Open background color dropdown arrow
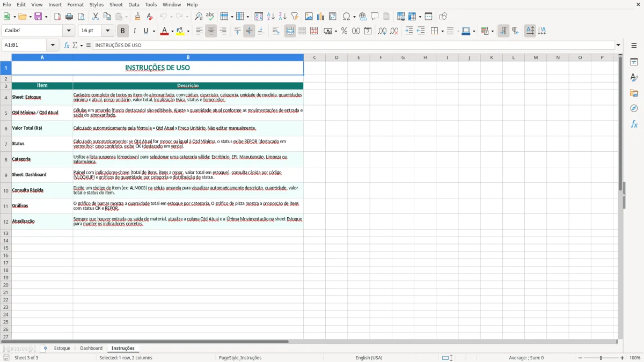This screenshot has width=644, height=362. point(188,31)
